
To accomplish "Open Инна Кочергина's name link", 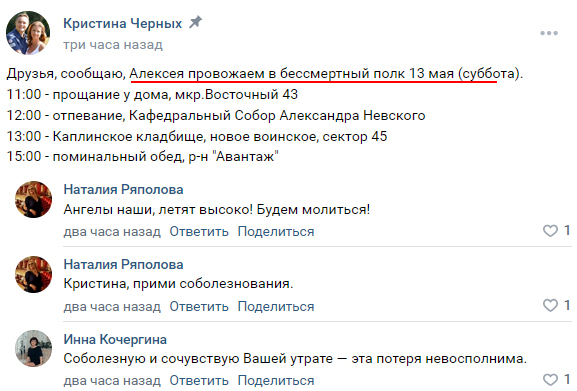I will (x=115, y=340).
